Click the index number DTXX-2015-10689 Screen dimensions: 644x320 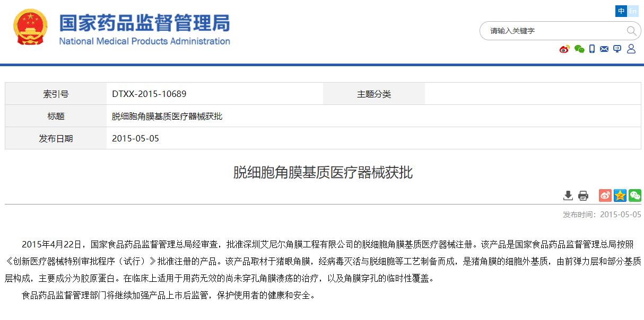(149, 94)
